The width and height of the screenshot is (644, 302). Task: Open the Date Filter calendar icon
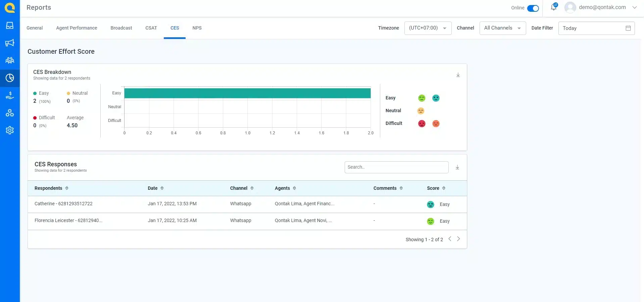(628, 28)
